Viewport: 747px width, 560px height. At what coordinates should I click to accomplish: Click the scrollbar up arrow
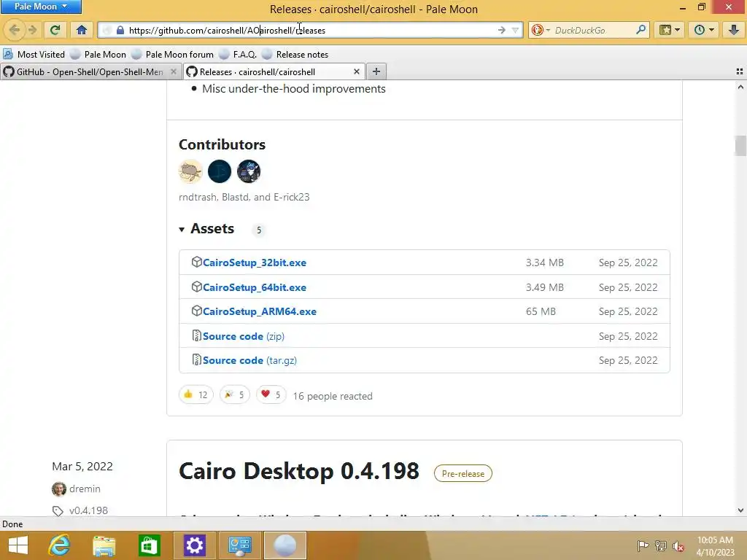coord(740,87)
